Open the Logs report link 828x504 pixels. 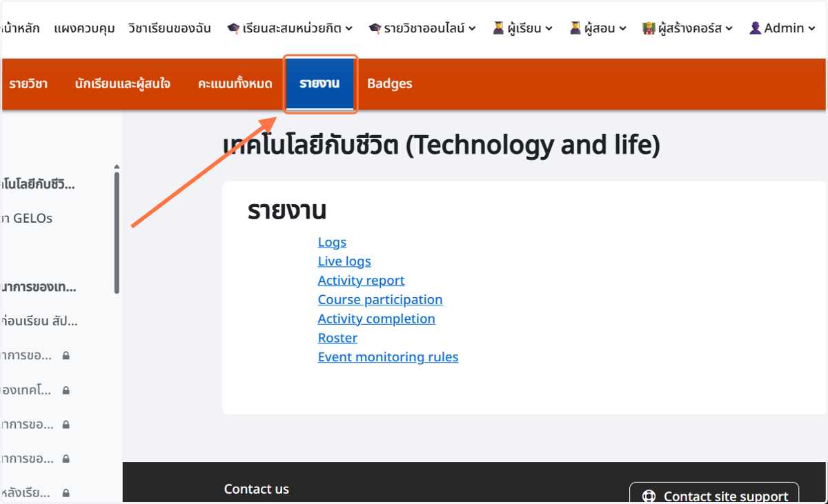coord(332,242)
